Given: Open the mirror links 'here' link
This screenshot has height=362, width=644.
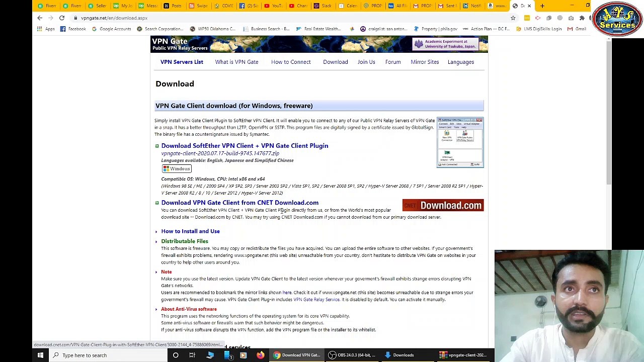Looking at the screenshot, I should [287, 293].
